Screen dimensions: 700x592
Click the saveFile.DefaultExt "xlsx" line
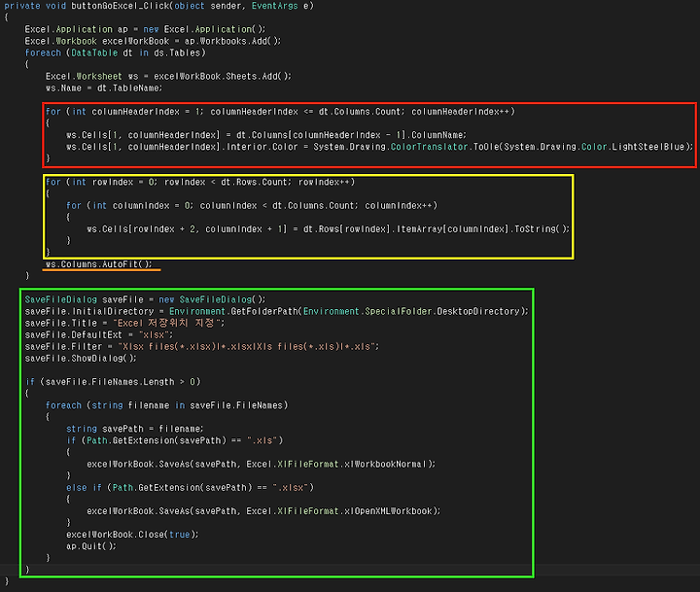(98, 334)
